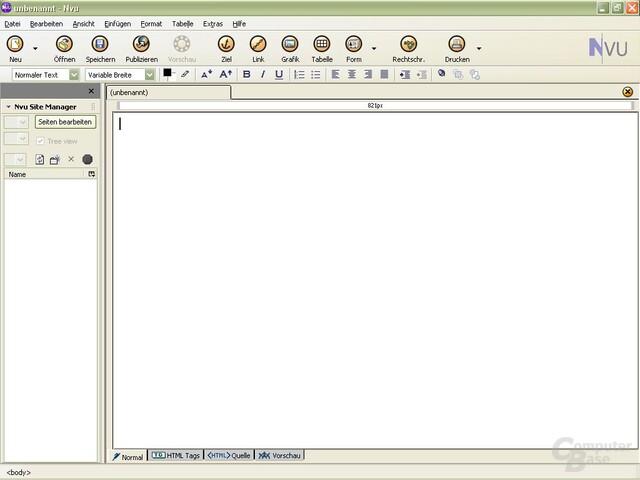Insert a Tabelle via the toolbar icon
This screenshot has height=480, width=640.
[322, 44]
